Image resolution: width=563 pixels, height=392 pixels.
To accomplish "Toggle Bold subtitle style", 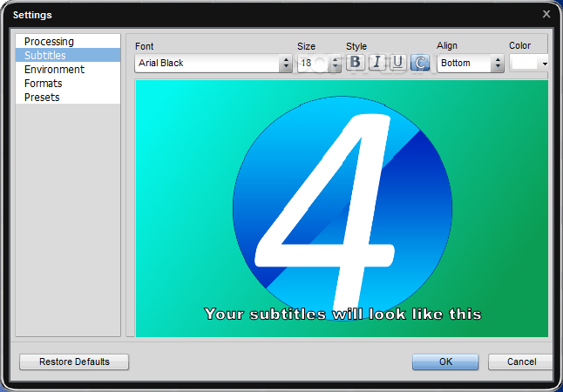I will click(x=356, y=63).
